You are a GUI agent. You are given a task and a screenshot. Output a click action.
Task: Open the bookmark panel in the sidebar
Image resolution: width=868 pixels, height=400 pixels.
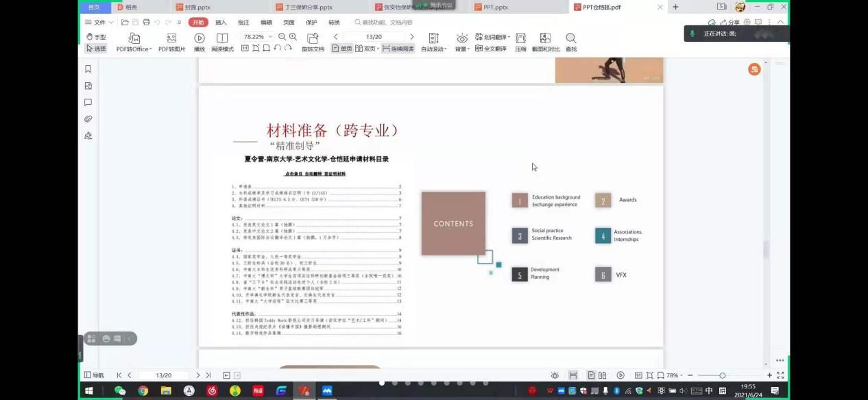[88, 69]
